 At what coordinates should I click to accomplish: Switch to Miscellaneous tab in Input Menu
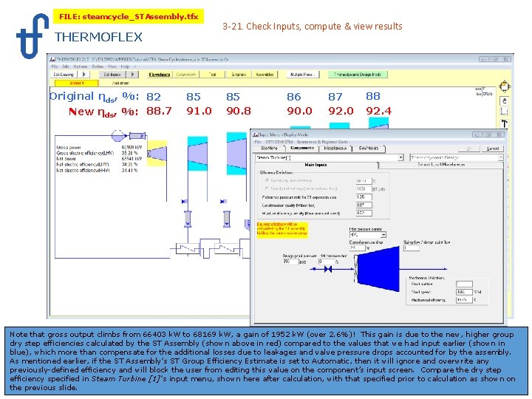pyautogui.click(x=335, y=149)
